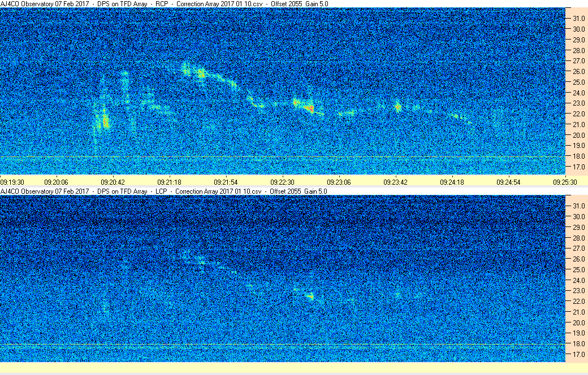Image resolution: width=588 pixels, height=375 pixels.
Task: Click 21.0 on the LCP frequency scale
Action: 578,312
